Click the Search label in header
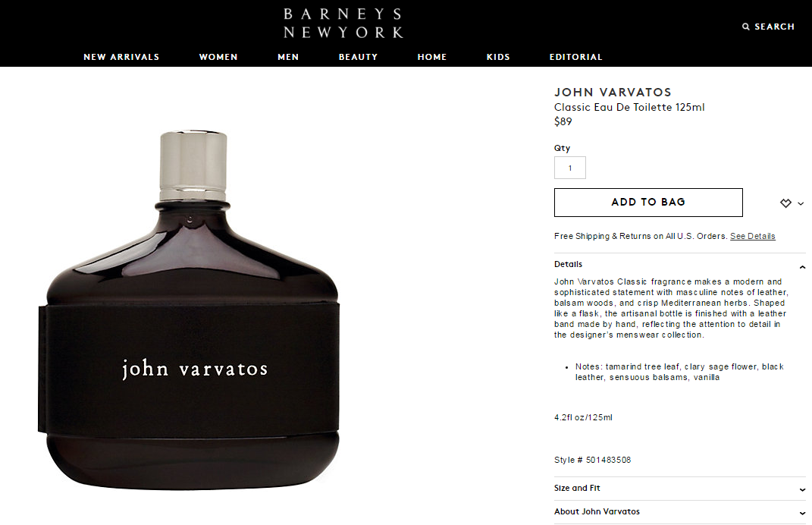This screenshot has width=812, height=525. point(774,27)
